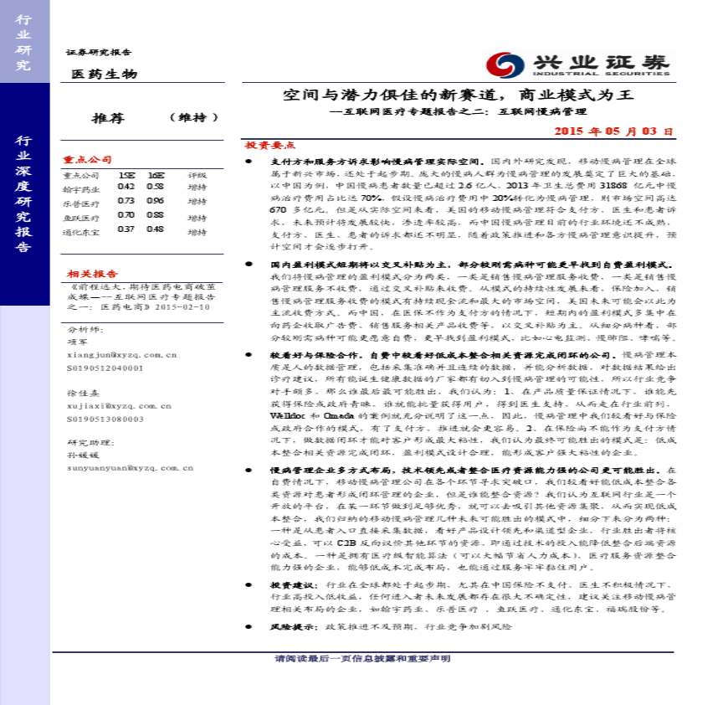
Task: Click the red 投资要点 heading
Action: (270, 145)
